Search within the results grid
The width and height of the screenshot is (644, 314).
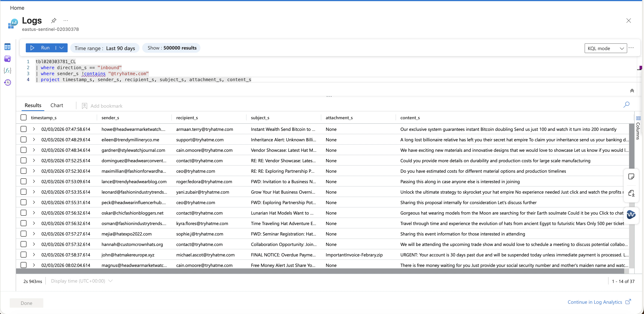click(626, 105)
